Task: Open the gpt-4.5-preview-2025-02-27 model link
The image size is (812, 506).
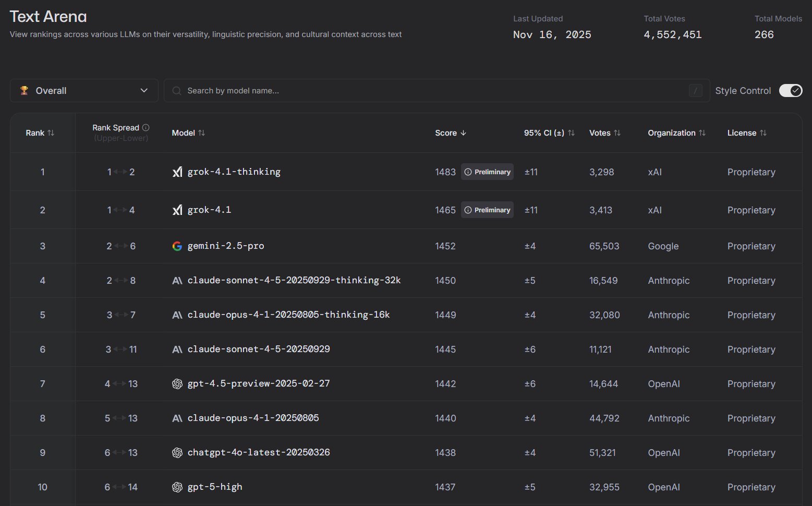Action: pos(259,384)
